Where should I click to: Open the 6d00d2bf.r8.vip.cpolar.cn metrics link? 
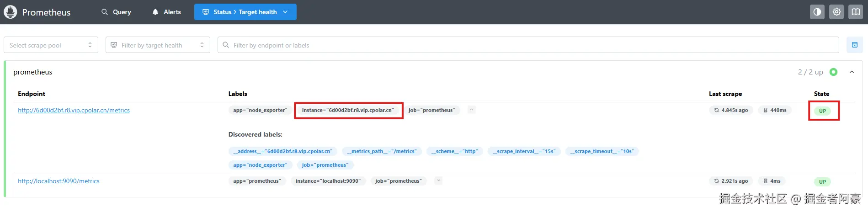pyautogui.click(x=74, y=110)
